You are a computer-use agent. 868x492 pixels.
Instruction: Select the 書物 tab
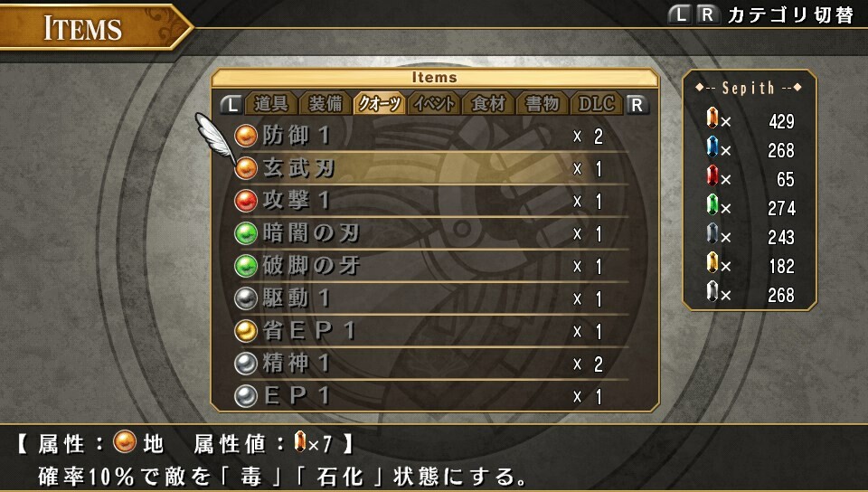[542, 103]
